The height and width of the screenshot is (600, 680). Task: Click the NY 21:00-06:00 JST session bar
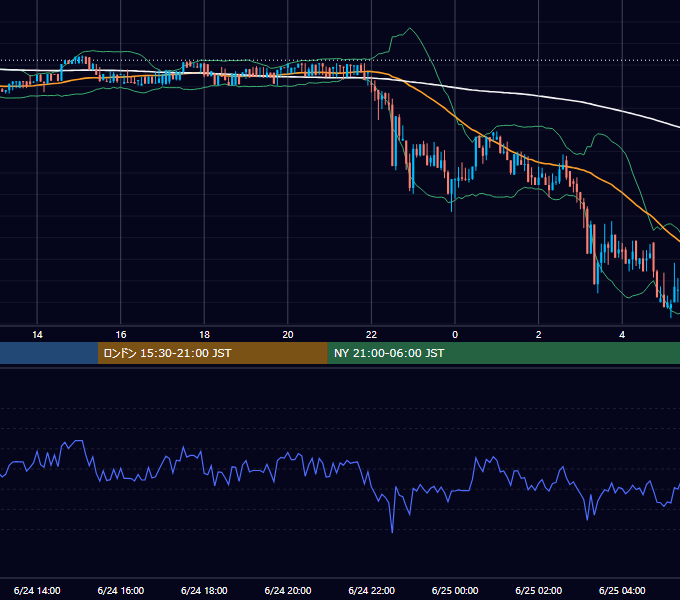click(x=503, y=353)
